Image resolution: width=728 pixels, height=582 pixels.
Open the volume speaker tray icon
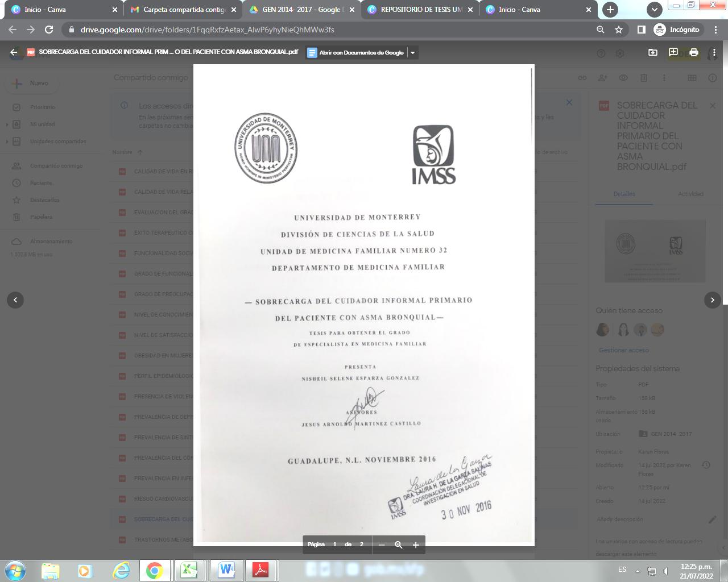[x=665, y=571]
